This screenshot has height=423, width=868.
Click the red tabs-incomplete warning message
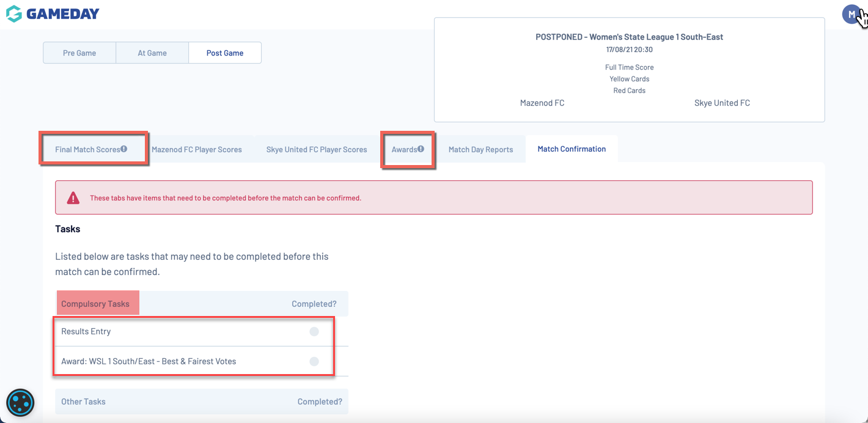[226, 198]
